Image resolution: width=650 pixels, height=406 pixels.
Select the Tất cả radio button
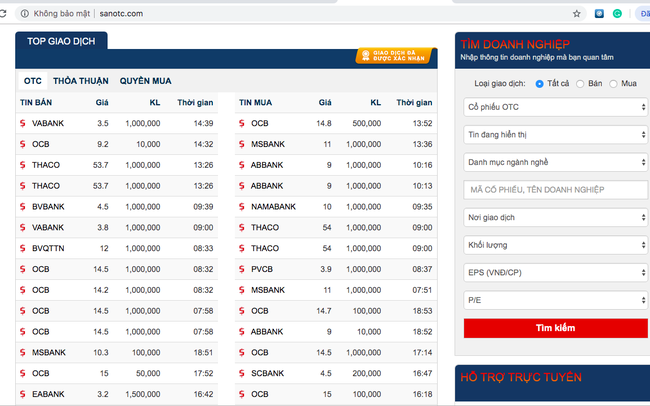pos(539,84)
